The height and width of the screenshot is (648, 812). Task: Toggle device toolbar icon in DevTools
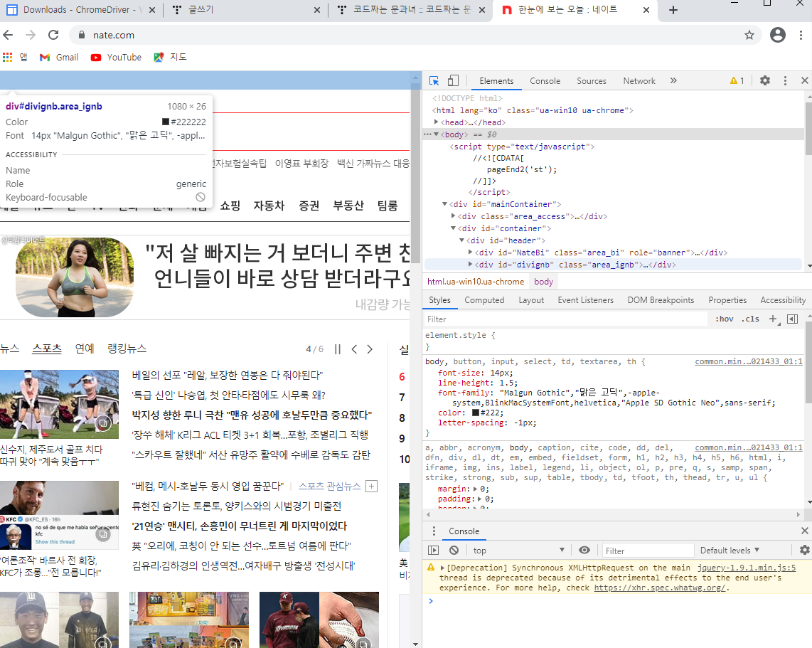[x=453, y=81]
